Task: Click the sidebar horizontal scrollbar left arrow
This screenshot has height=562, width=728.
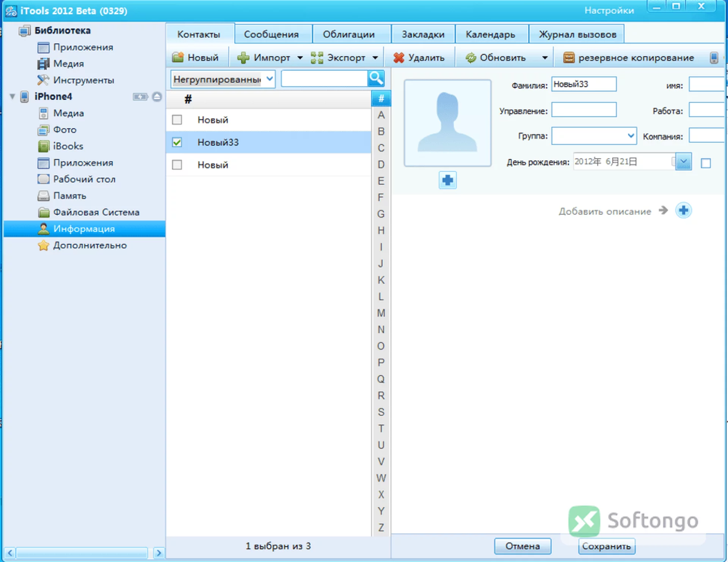Action: (10, 553)
